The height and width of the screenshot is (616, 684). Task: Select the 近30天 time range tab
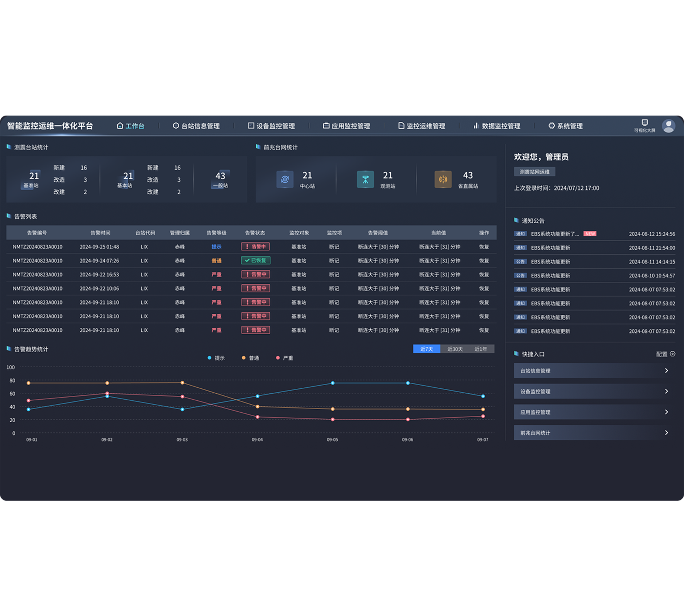pos(455,349)
